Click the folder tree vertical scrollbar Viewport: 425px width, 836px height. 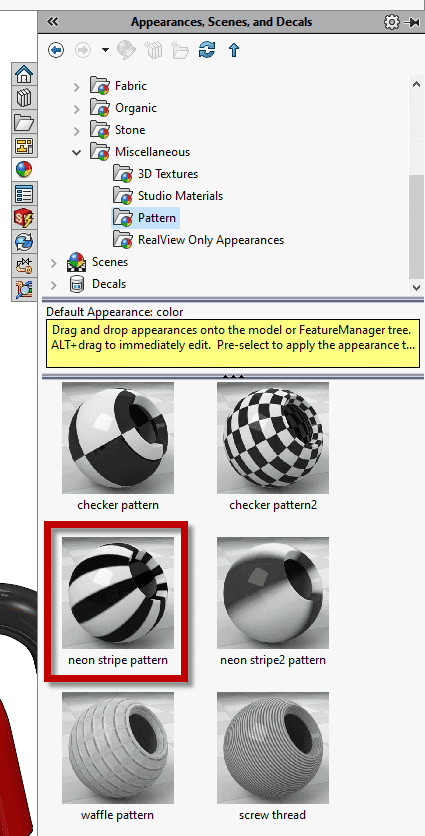[x=416, y=184]
